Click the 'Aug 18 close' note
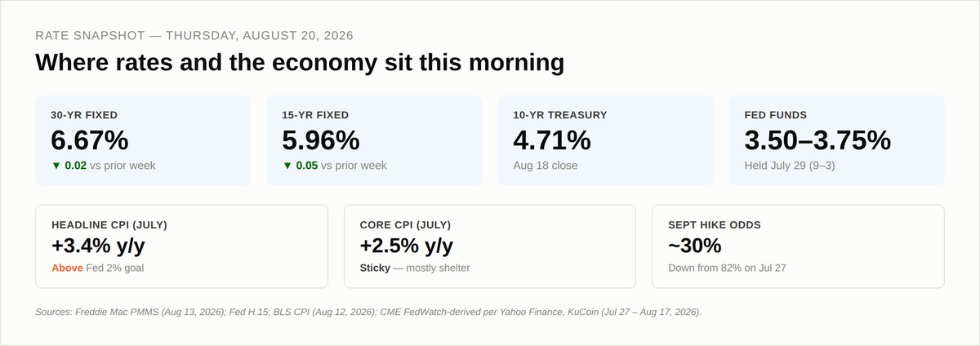 546,166
